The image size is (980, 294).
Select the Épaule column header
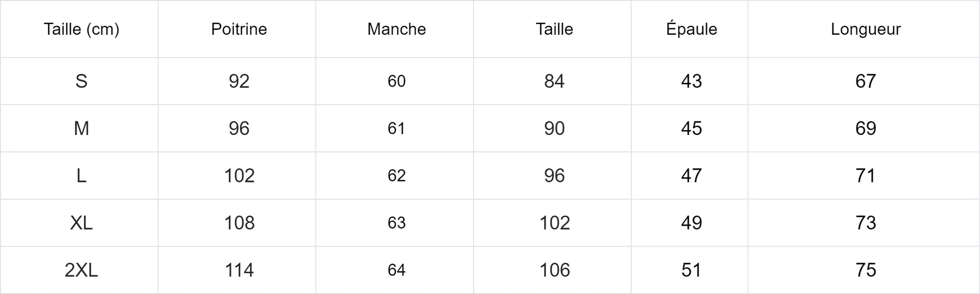[691, 29]
